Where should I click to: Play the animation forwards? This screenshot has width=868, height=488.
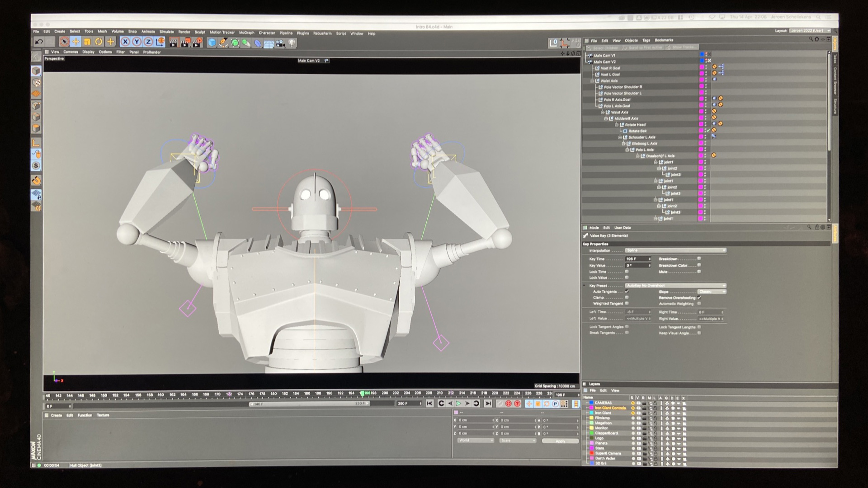458,404
